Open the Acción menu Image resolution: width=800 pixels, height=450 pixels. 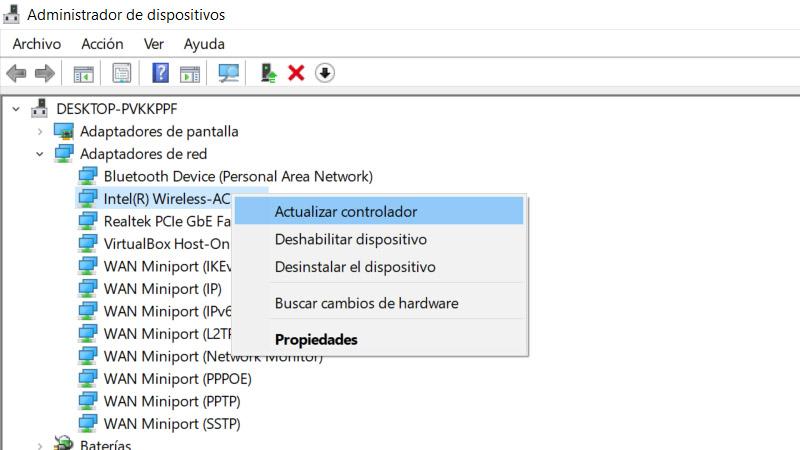pos(102,44)
